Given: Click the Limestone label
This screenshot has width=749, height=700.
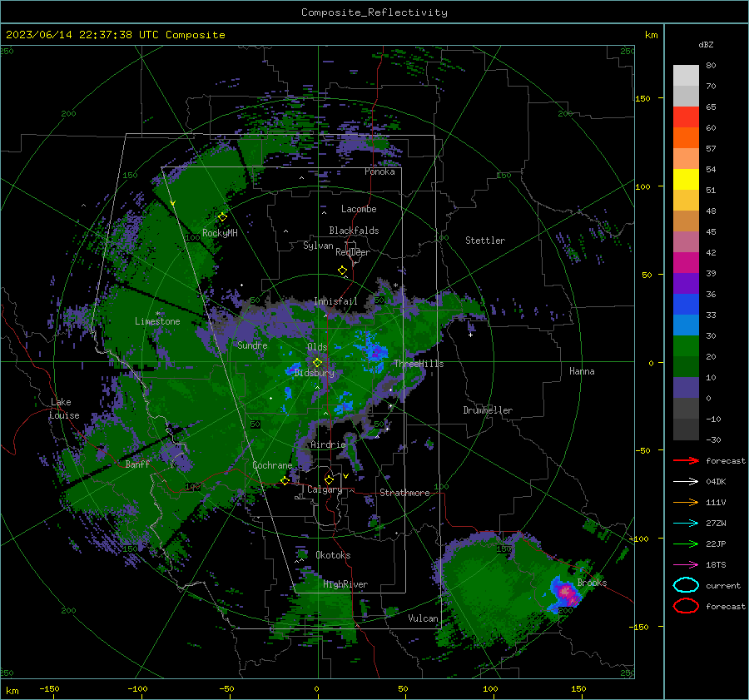Looking at the screenshot, I should (x=157, y=321).
